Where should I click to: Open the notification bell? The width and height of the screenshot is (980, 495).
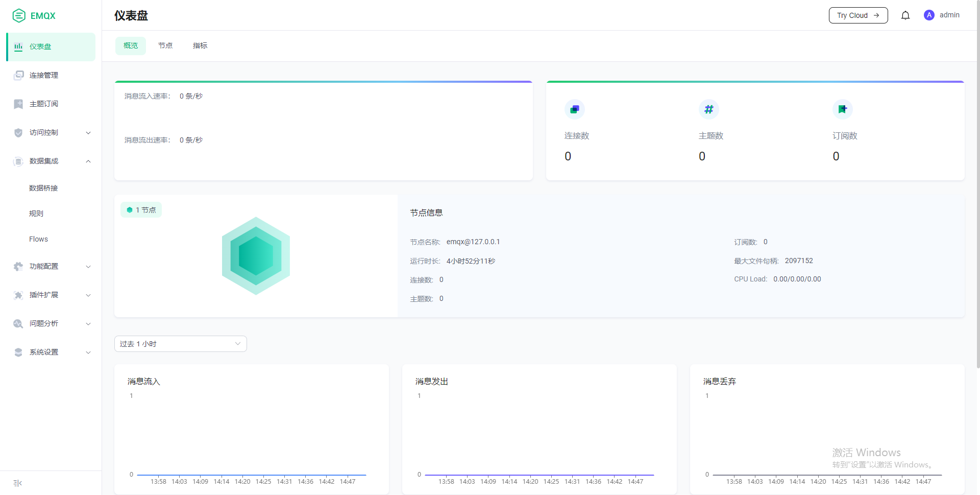click(x=905, y=15)
